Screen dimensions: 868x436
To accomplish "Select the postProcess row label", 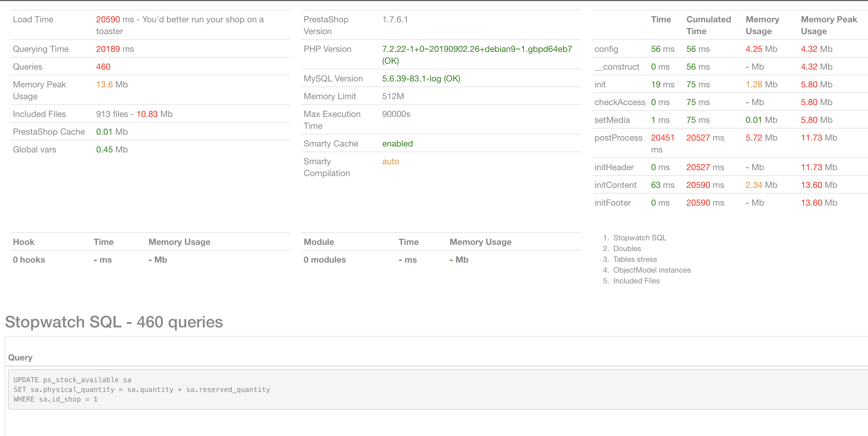I will 618,138.
